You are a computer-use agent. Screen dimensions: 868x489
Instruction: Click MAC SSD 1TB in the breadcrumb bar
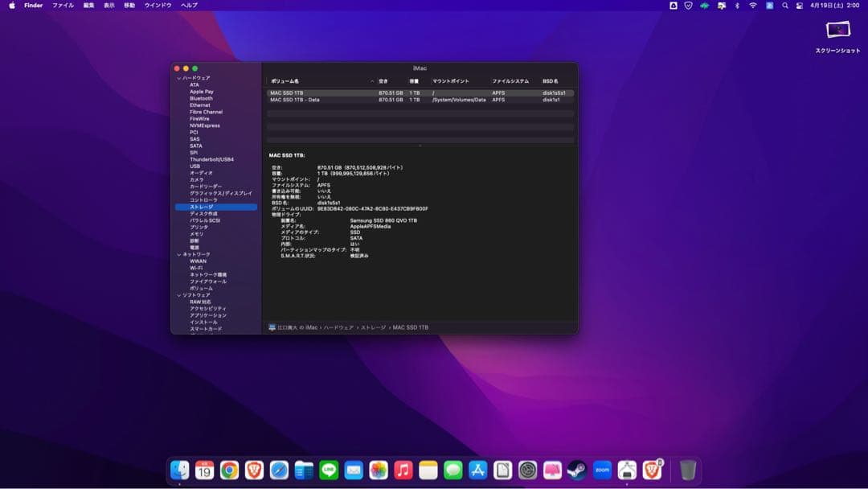click(410, 327)
